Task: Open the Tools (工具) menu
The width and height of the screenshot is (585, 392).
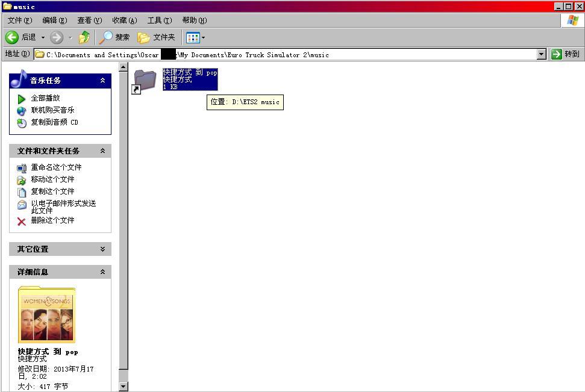Action: coord(159,20)
